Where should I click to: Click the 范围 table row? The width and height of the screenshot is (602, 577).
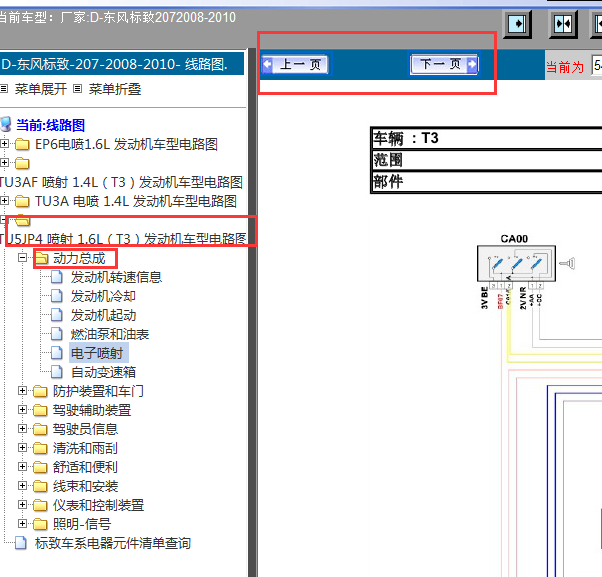(487, 160)
